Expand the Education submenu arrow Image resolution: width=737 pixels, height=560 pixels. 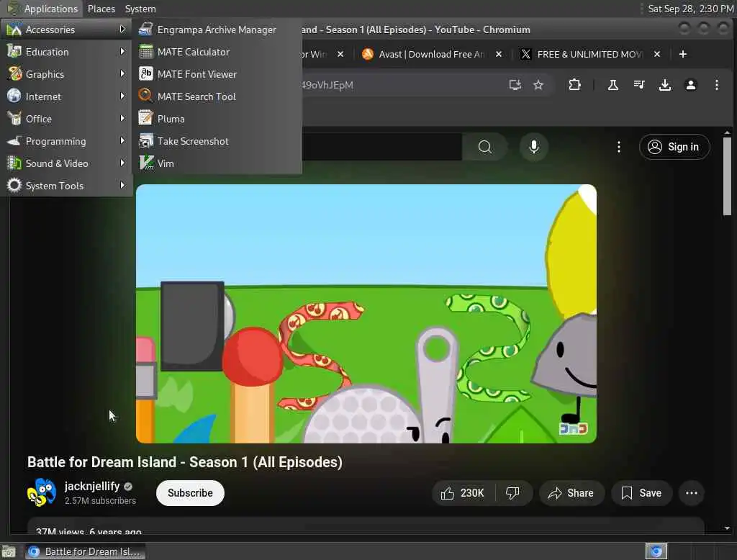click(122, 51)
